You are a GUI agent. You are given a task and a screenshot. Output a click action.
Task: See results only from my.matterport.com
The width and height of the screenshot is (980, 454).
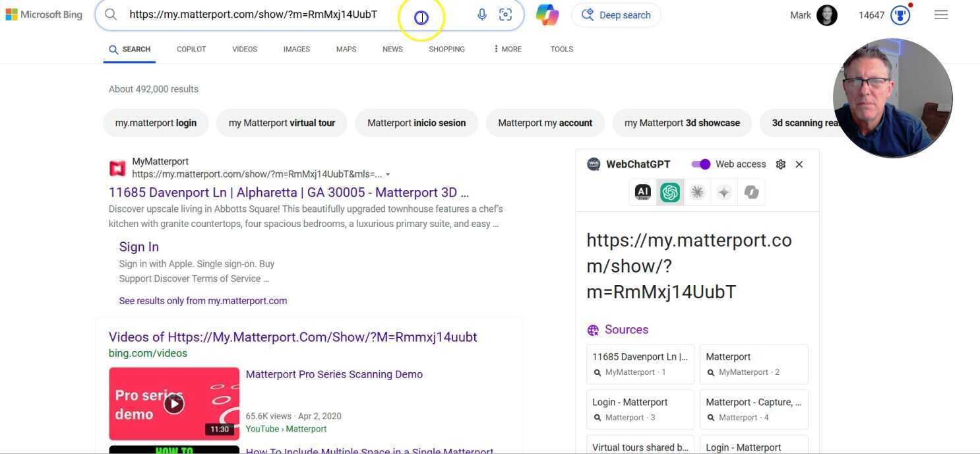click(203, 301)
